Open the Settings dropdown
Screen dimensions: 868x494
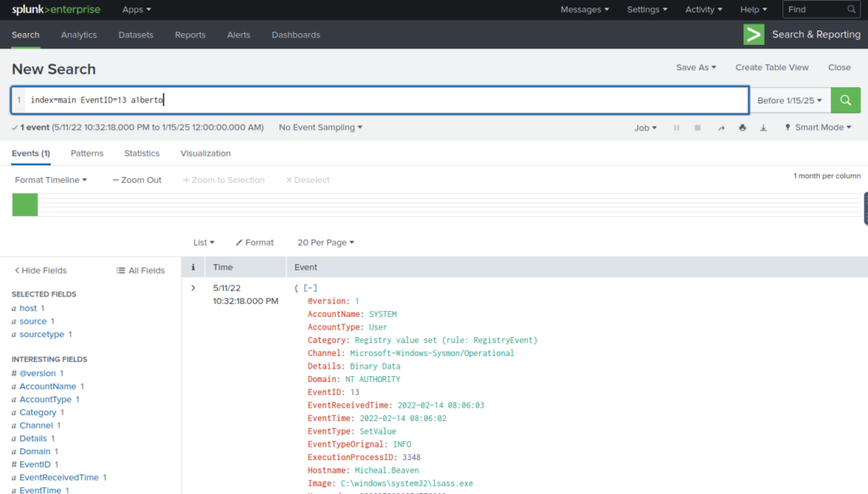tap(647, 9)
